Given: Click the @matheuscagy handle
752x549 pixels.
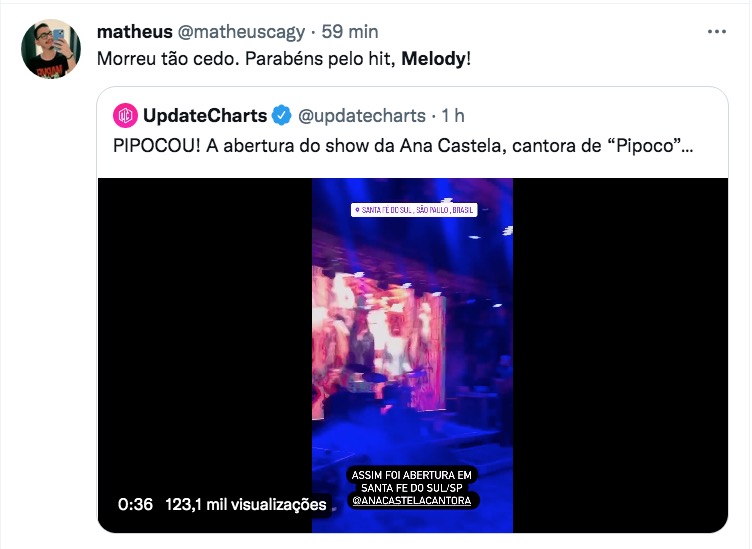Looking at the screenshot, I should point(241,31).
